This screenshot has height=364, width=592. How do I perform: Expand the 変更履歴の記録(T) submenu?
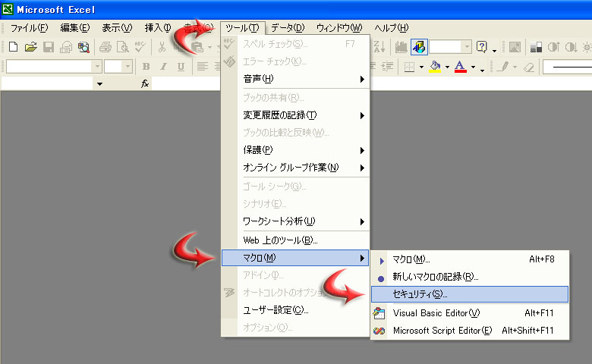[295, 115]
